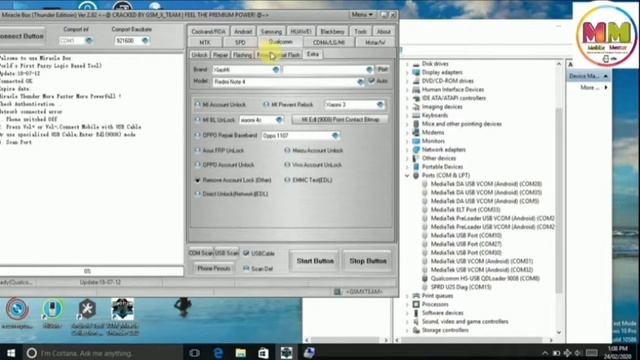
Task: Select the Mi Prevent Relock option
Action: click(x=266, y=105)
